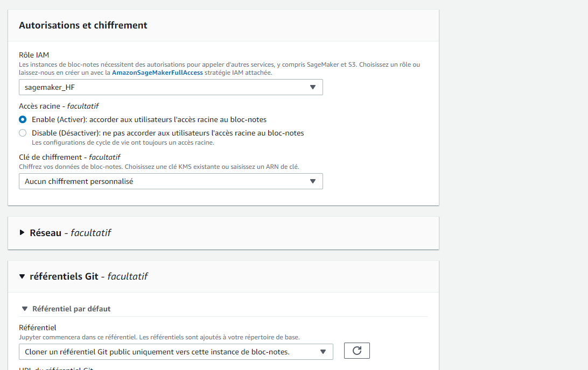
Task: Click the arrow on the repository clone dropdown
Action: point(322,351)
